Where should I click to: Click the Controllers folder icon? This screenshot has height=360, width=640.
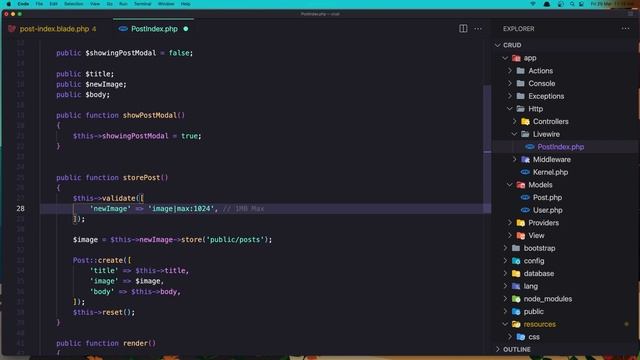pos(525,122)
